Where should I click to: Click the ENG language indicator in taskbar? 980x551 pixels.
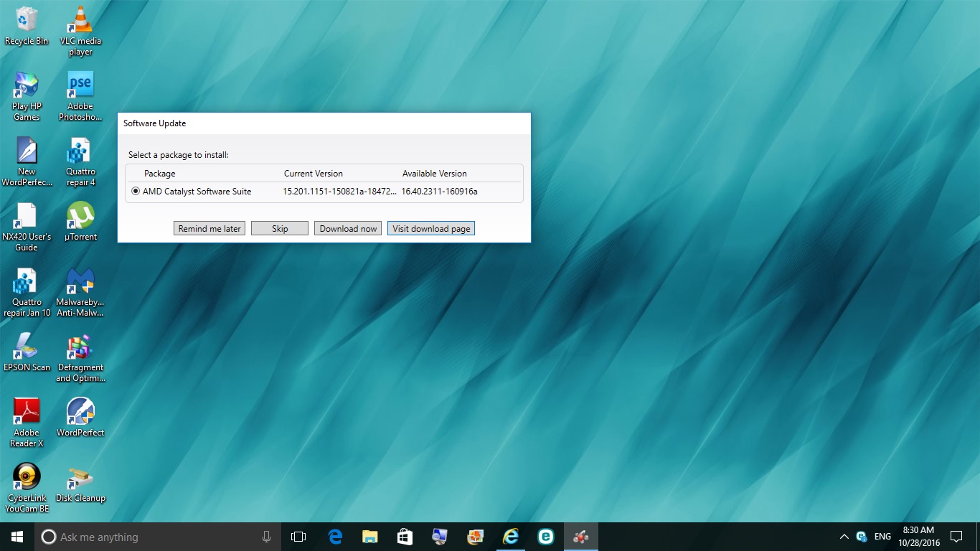[882, 537]
